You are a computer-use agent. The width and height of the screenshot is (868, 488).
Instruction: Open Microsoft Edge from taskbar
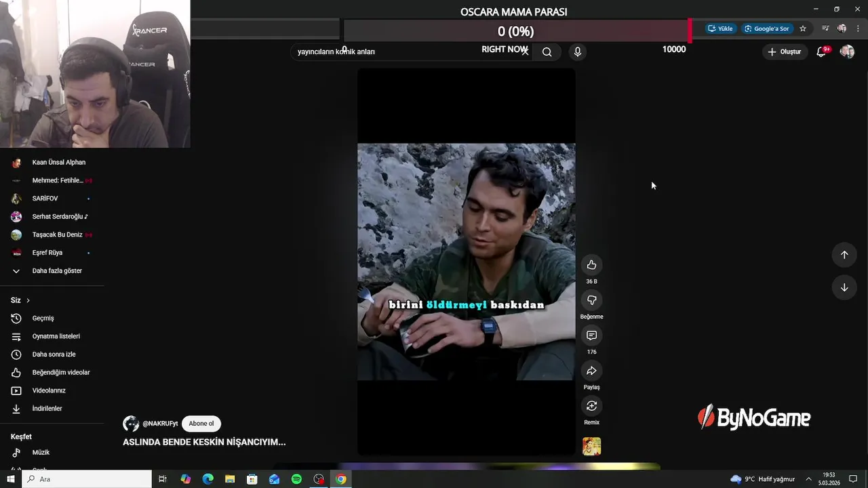[208, 479]
